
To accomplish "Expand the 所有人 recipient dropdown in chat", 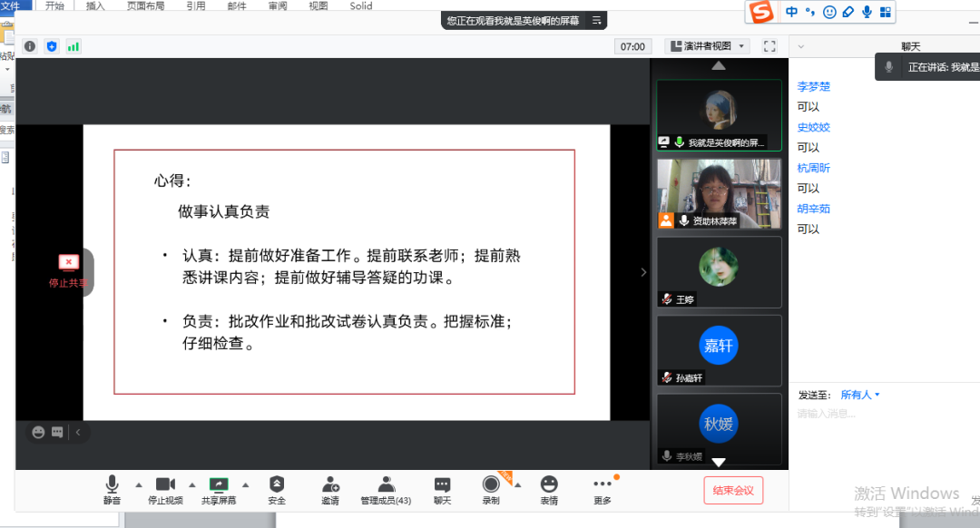I will point(860,395).
